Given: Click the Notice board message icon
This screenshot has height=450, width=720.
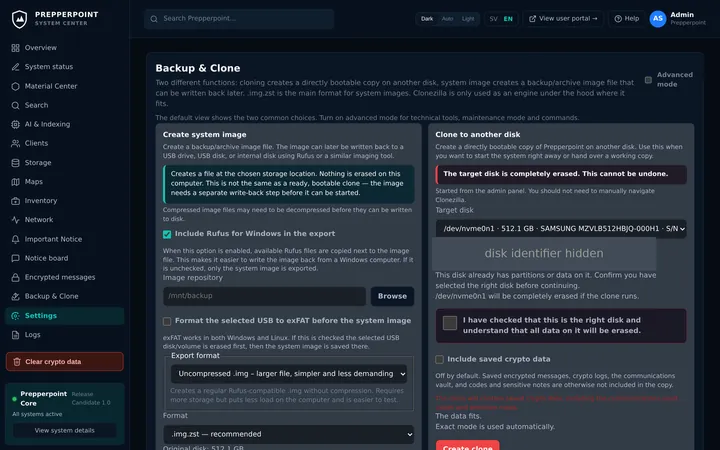Looking at the screenshot, I should click(15, 258).
